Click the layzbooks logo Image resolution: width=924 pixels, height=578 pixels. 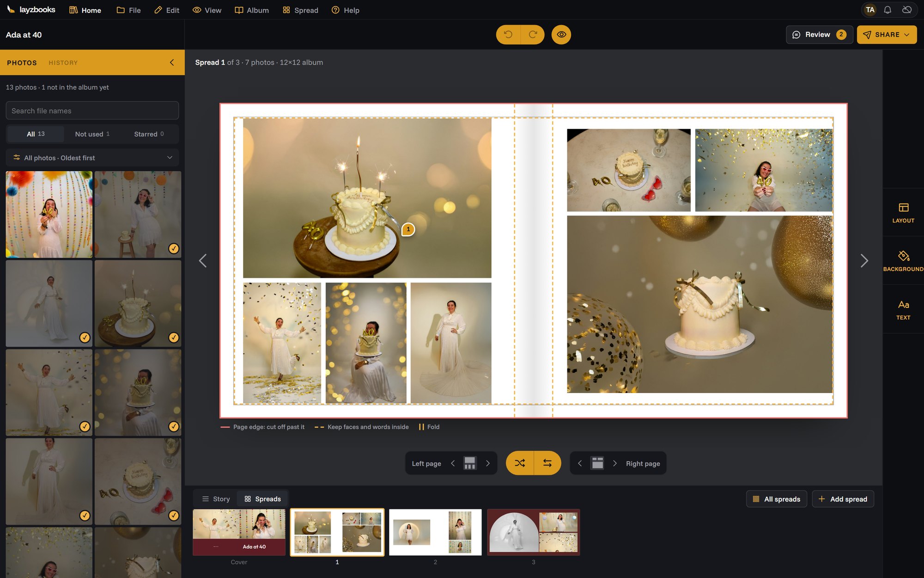point(31,10)
